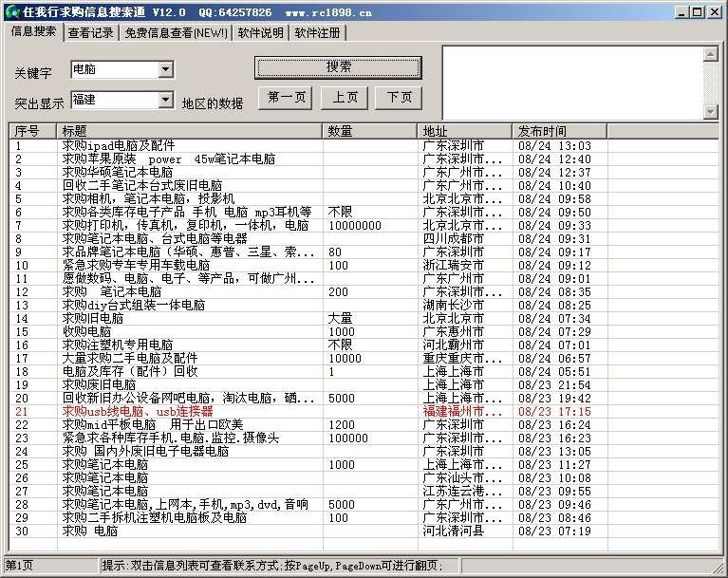The width and height of the screenshot is (728, 578).
Task: Select row 求购二手拆机注塑机电脑板及电脑
Action: [364, 517]
